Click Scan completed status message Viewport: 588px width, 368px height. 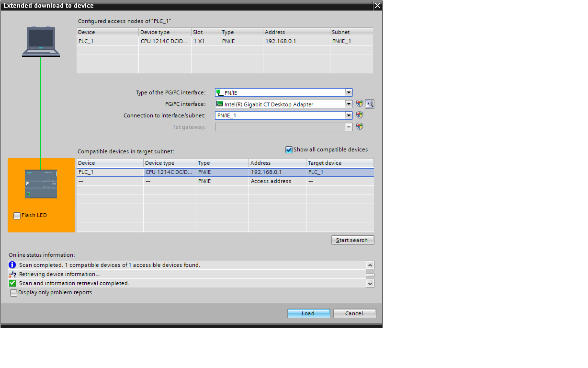110,265
